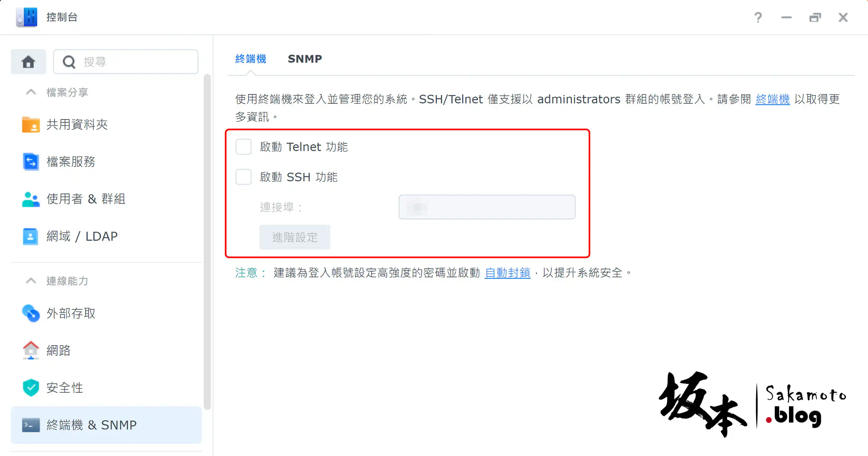Collapse the 連線能力 sidebar section
Image resolution: width=868 pixels, height=456 pixels.
click(x=31, y=281)
